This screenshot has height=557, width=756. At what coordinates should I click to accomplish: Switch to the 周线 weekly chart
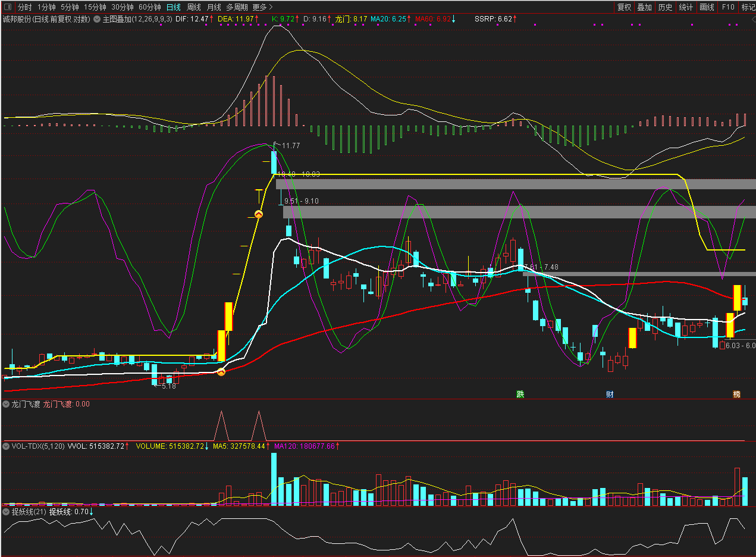pos(194,7)
